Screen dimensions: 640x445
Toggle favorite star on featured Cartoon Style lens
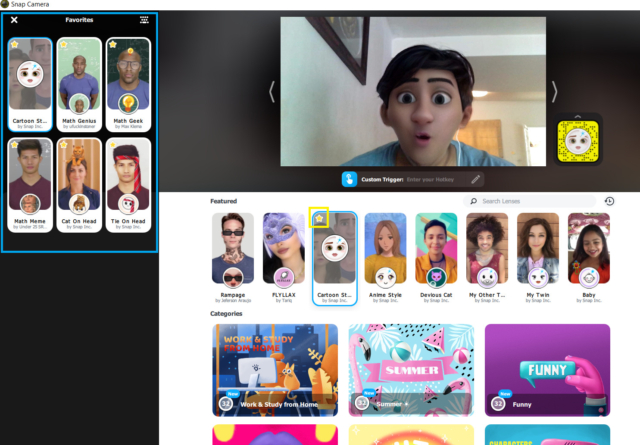319,218
